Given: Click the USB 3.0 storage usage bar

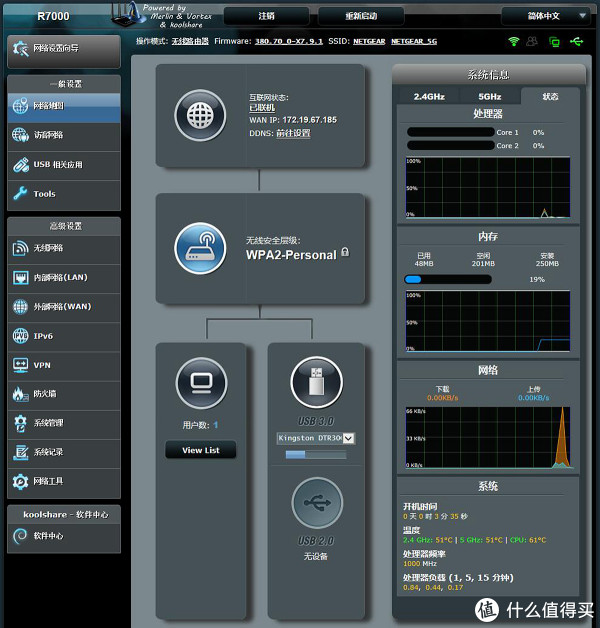Looking at the screenshot, I should tap(316, 455).
